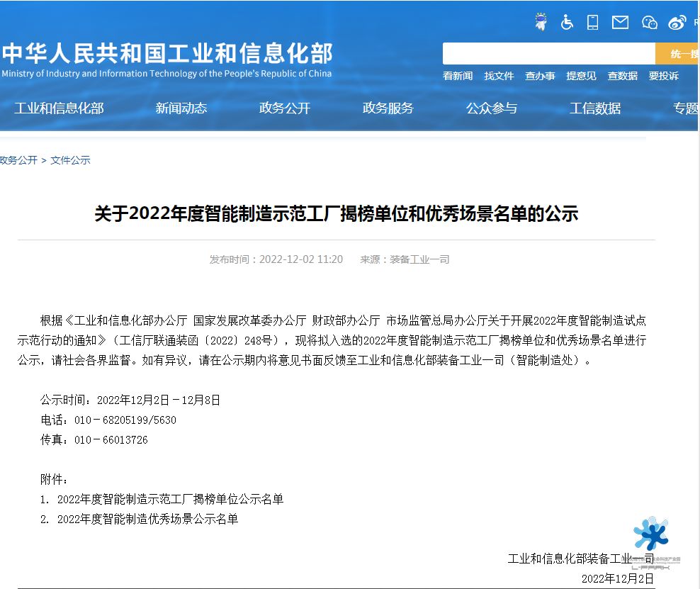Open the envelope mail icon
Viewport: 700px width, 589px height.
(620, 22)
